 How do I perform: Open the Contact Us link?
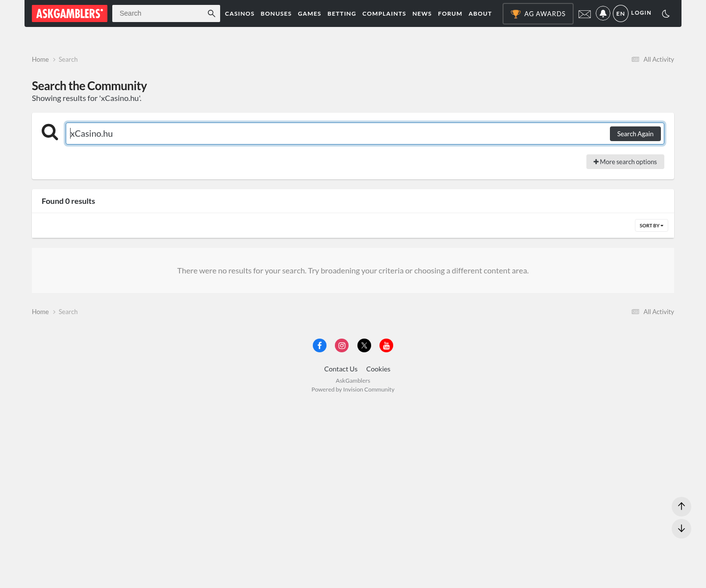(x=341, y=369)
